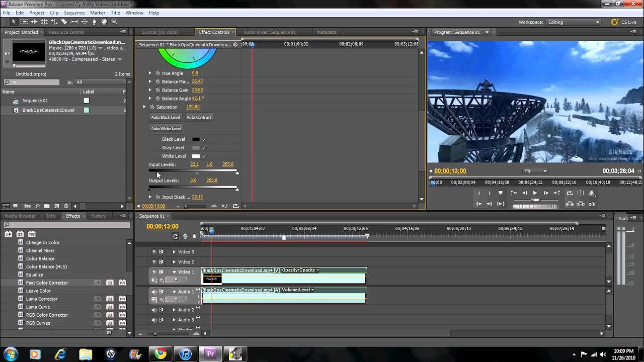The width and height of the screenshot is (644, 362).
Task: Expand Saturation property
Action: [x=144, y=107]
